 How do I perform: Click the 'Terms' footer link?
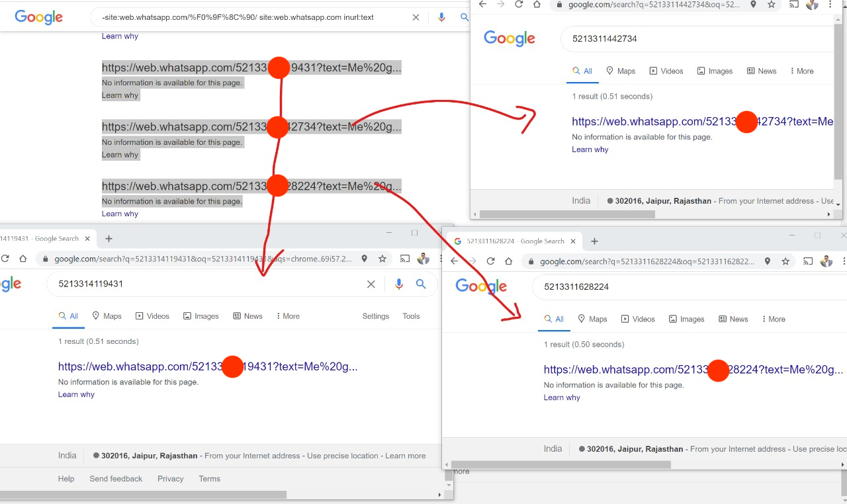tap(210, 479)
